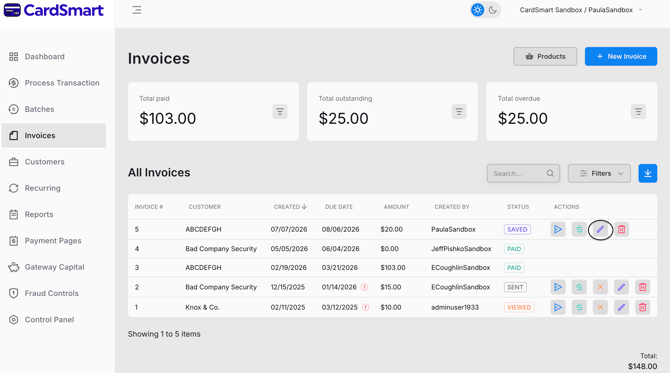This screenshot has width=670, height=373.
Task: Go to Process Transaction
Action: 54,83
